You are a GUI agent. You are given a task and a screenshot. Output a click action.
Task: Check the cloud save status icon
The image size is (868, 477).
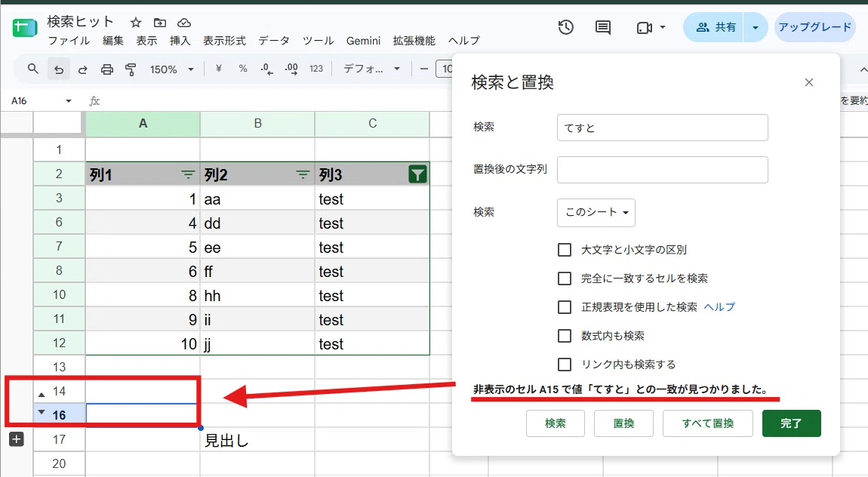coord(183,23)
